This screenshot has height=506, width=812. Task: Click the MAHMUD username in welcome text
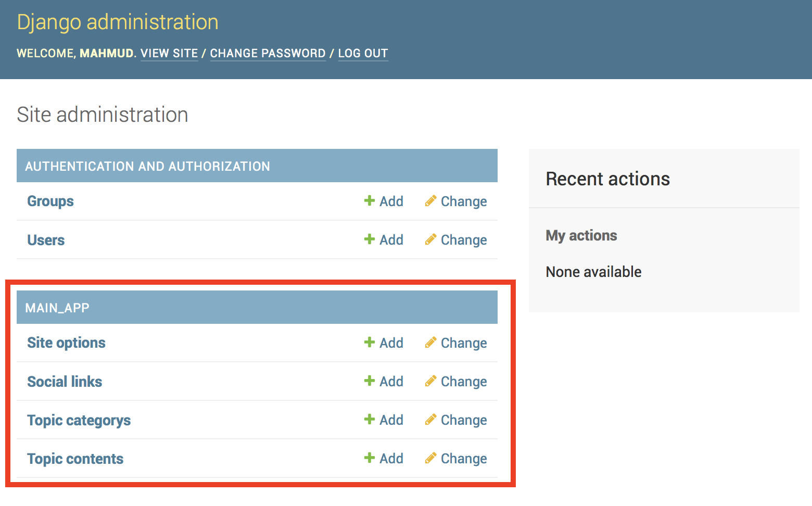coord(107,54)
